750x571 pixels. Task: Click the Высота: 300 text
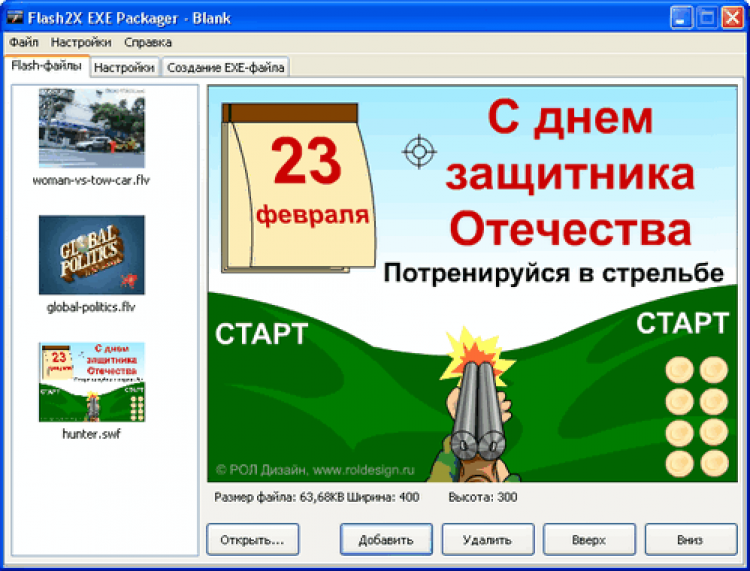click(x=483, y=497)
